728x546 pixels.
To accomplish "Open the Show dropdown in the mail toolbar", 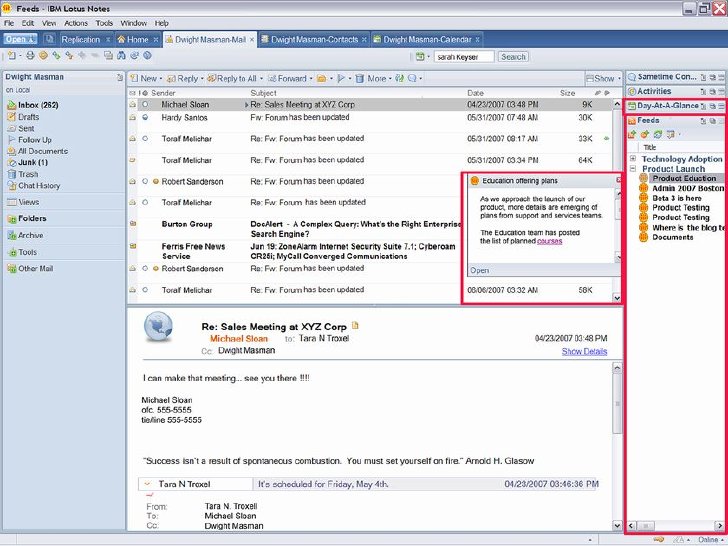I will point(604,78).
